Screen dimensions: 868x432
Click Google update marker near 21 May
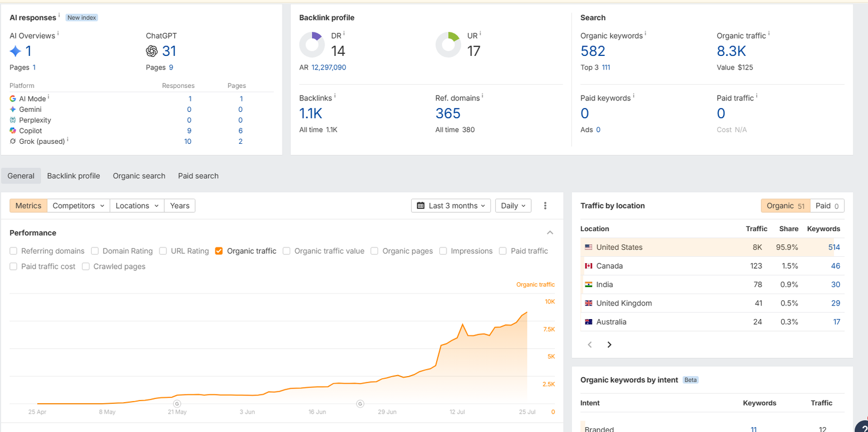click(177, 404)
